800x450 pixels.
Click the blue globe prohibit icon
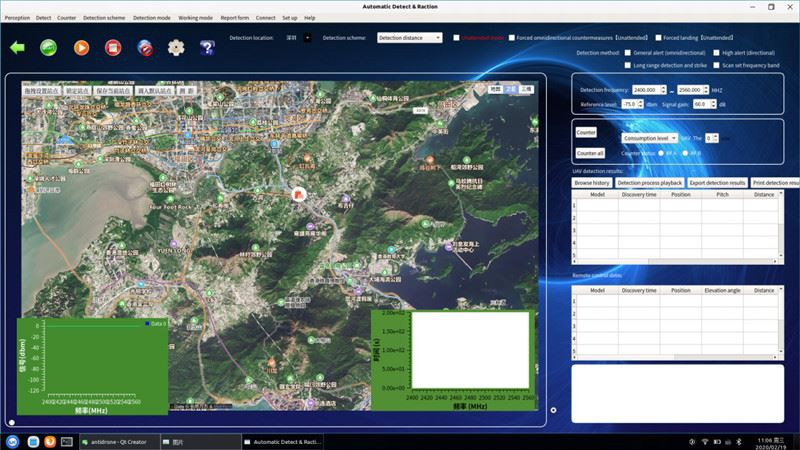click(145, 47)
